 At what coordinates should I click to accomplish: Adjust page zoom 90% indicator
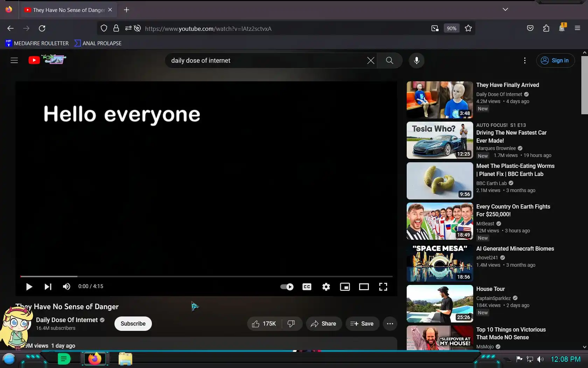point(451,28)
